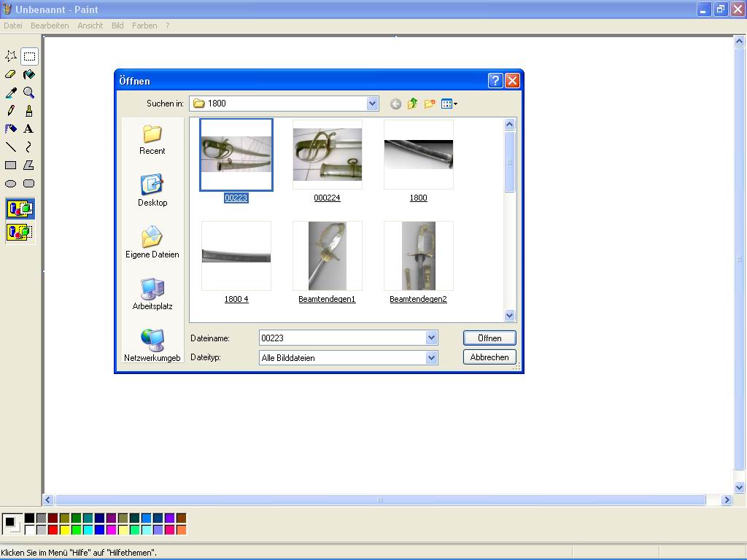Open Arbeitsplatz from the places bar
This screenshot has height=560, width=747.
pos(152,295)
